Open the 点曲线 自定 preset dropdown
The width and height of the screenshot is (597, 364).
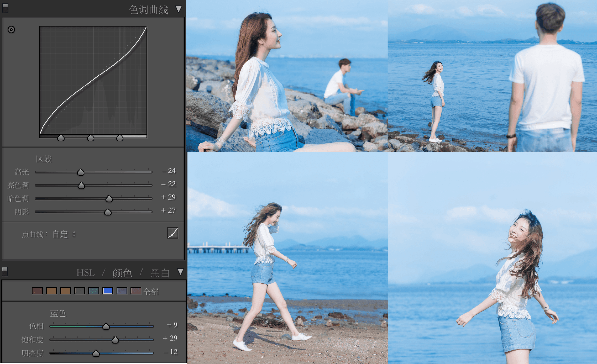click(64, 234)
